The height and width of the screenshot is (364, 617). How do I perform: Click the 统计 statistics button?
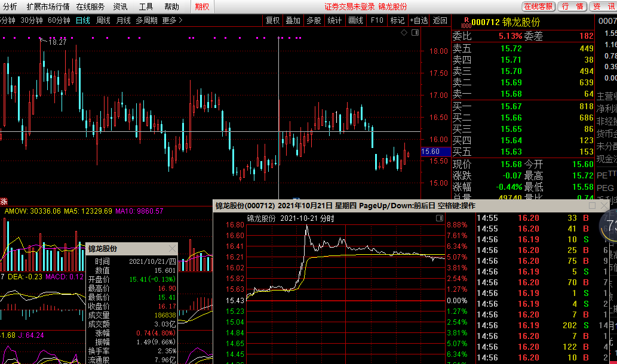(x=335, y=20)
